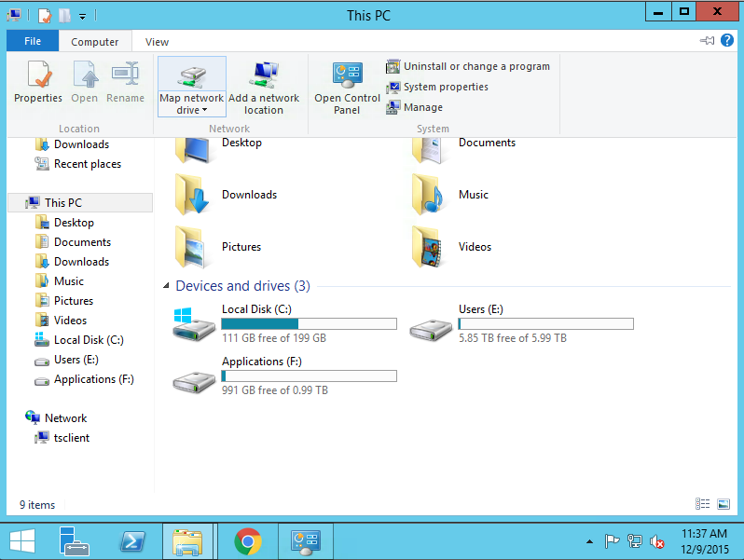Select the Videos folder icon in content

click(429, 247)
